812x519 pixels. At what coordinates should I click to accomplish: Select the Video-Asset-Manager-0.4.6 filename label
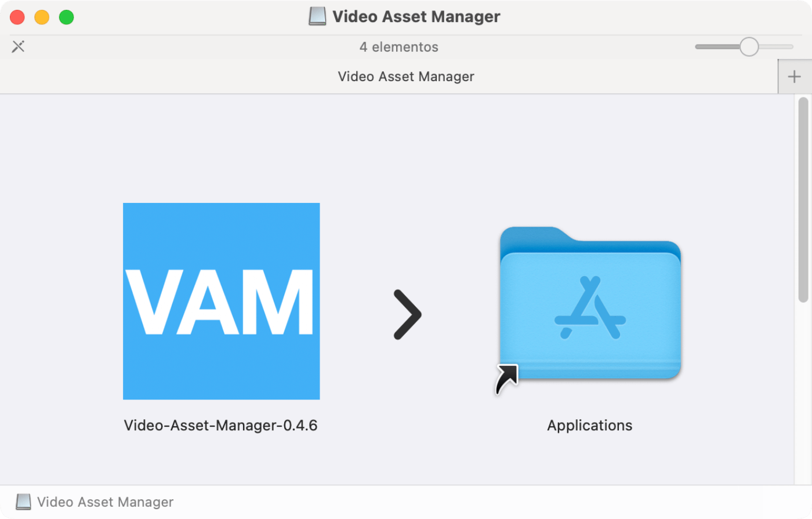[x=221, y=425]
